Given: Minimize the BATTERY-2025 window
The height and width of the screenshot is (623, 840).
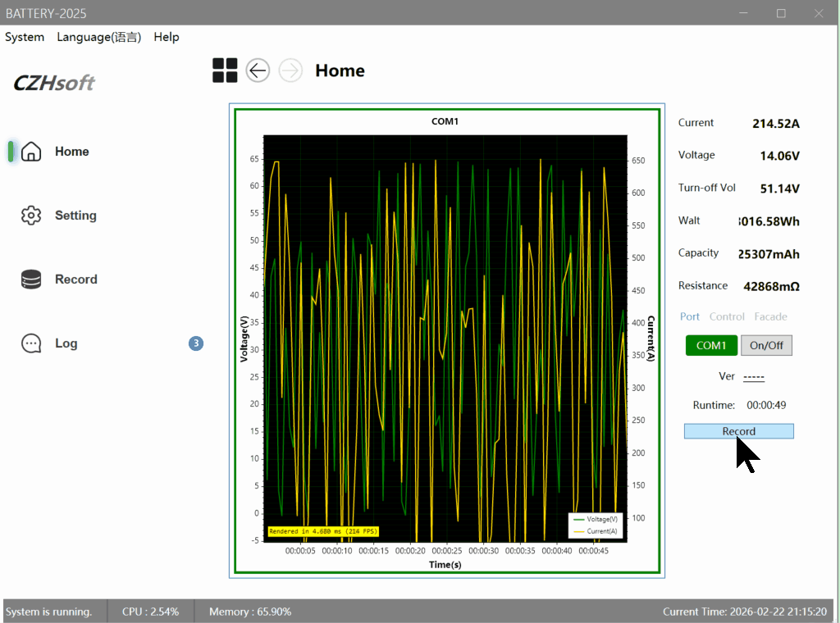Looking at the screenshot, I should 743,13.
